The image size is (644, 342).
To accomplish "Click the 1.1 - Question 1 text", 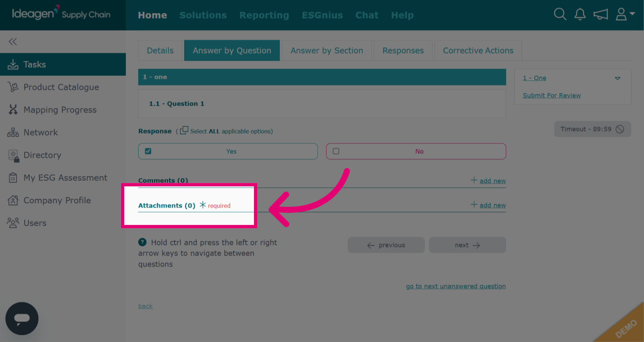I will pyautogui.click(x=176, y=104).
